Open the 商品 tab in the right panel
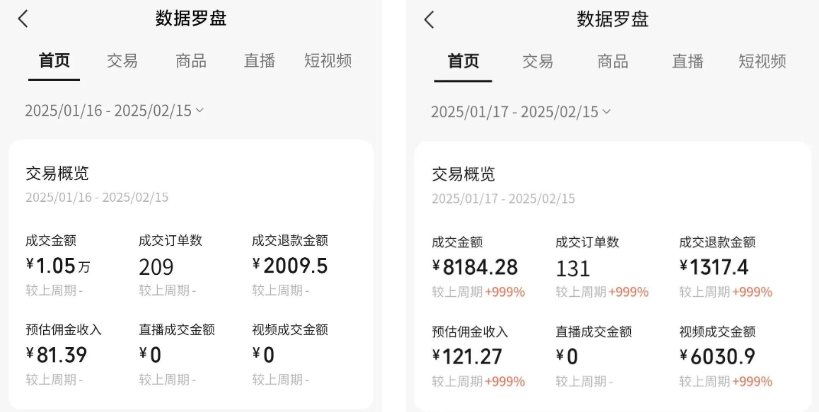 tap(613, 62)
